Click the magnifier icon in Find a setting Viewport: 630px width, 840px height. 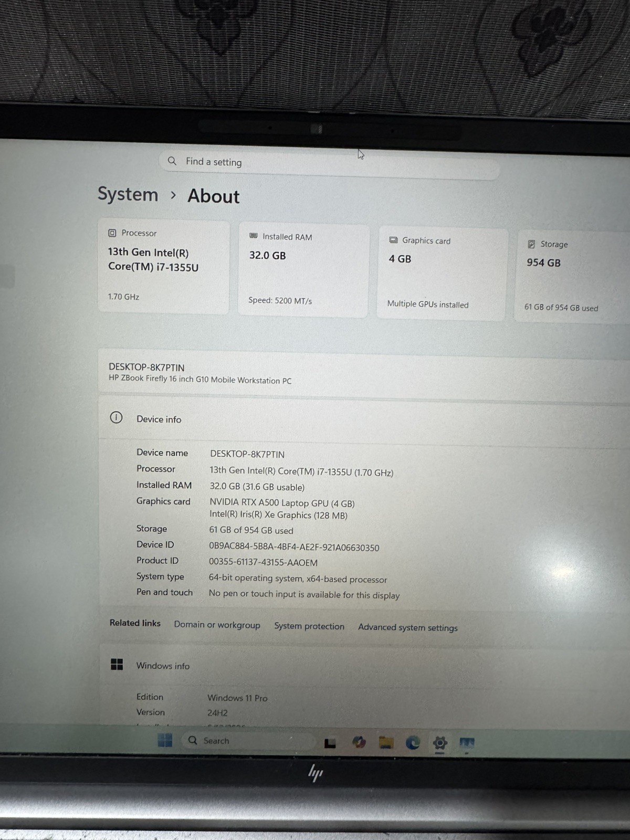point(172,161)
